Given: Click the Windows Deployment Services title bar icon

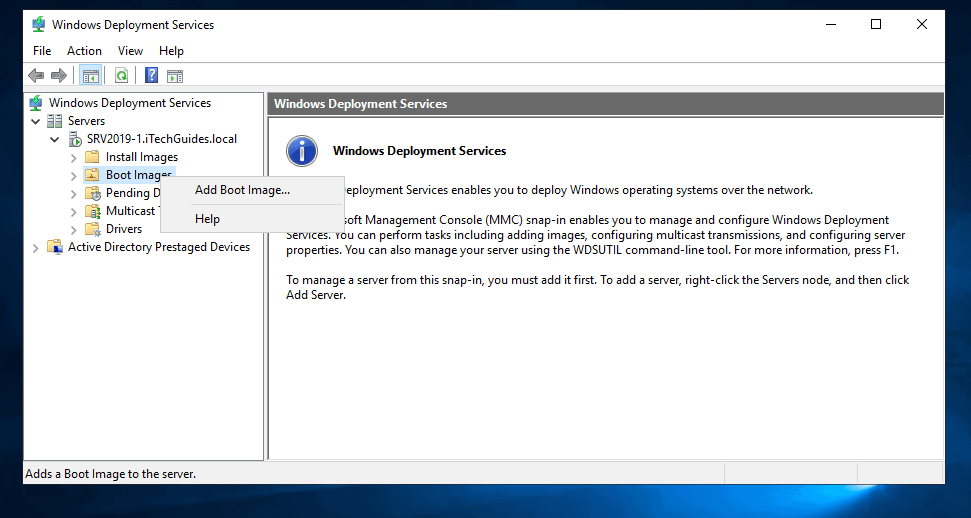Looking at the screenshot, I should pyautogui.click(x=39, y=25).
